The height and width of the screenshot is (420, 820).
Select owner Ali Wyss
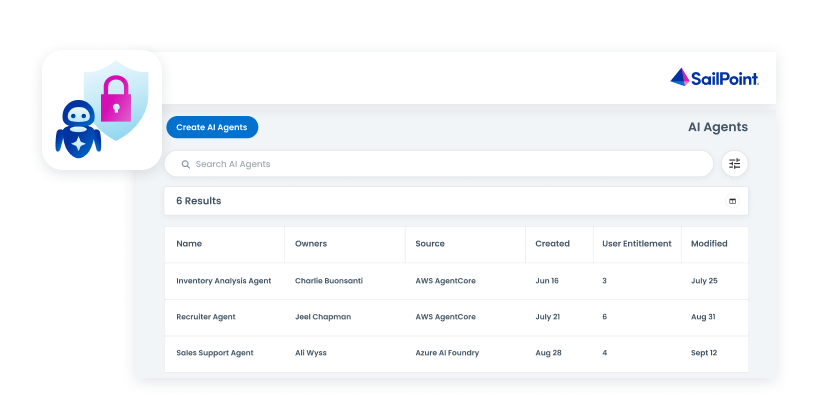point(311,353)
